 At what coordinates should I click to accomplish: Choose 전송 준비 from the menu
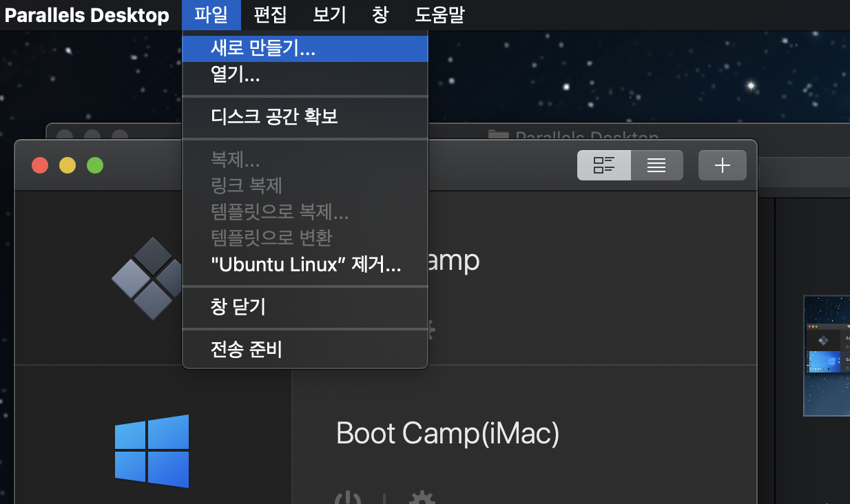pos(305,349)
